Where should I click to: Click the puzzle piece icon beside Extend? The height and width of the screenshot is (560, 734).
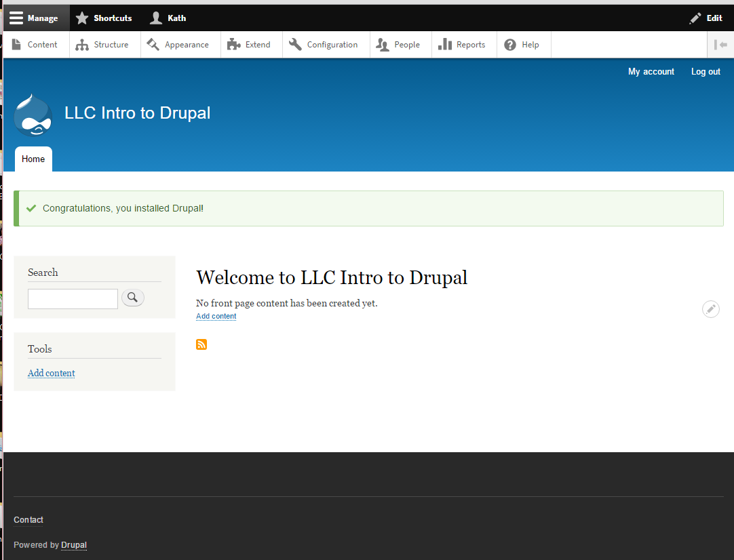coord(233,45)
